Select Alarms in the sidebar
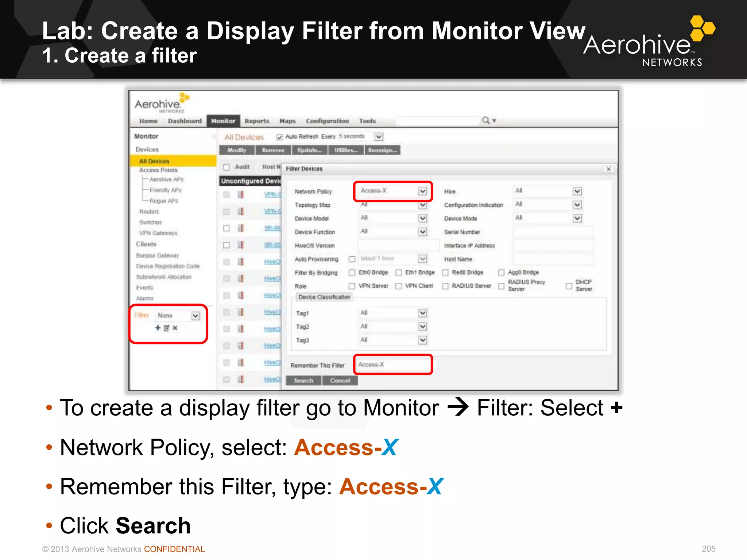Image resolution: width=747 pixels, height=560 pixels. click(x=145, y=298)
